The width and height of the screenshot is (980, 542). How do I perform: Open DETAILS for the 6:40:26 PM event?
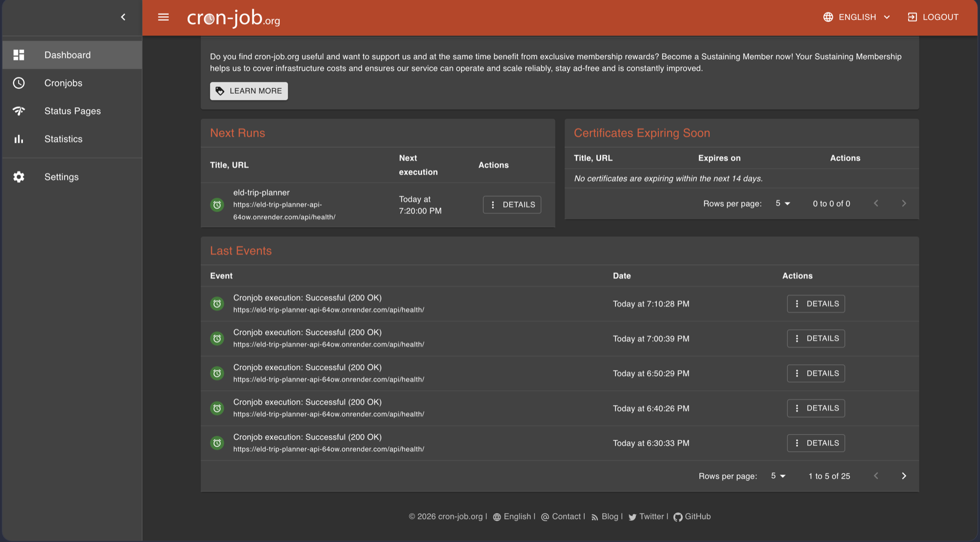tap(816, 408)
